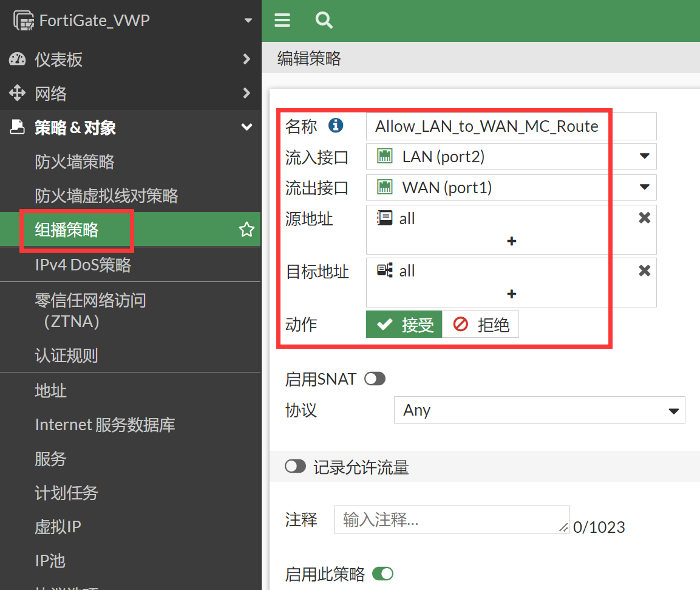Image resolution: width=700 pixels, height=590 pixels.
Task: Remove 'all' from 目标地址 with X icon
Action: (x=645, y=271)
